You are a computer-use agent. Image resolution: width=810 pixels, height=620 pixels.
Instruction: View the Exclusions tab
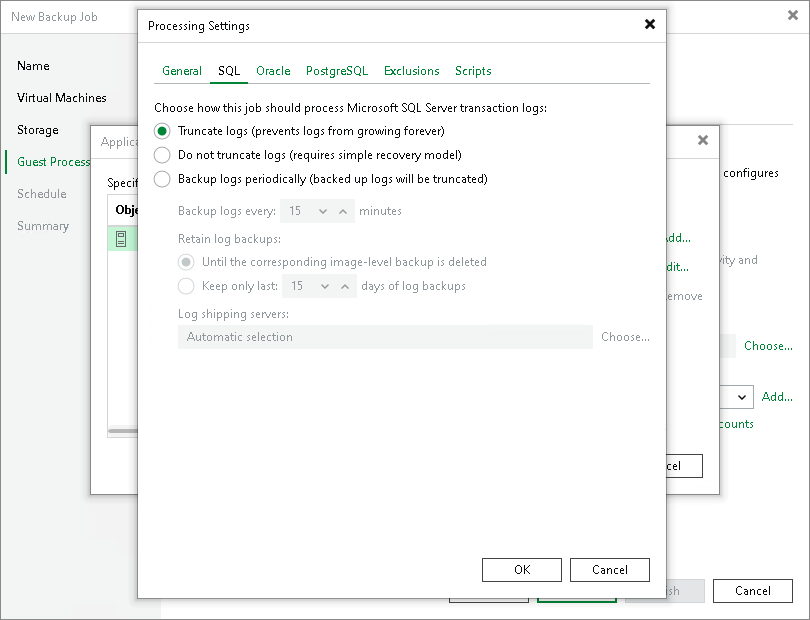[x=411, y=71]
